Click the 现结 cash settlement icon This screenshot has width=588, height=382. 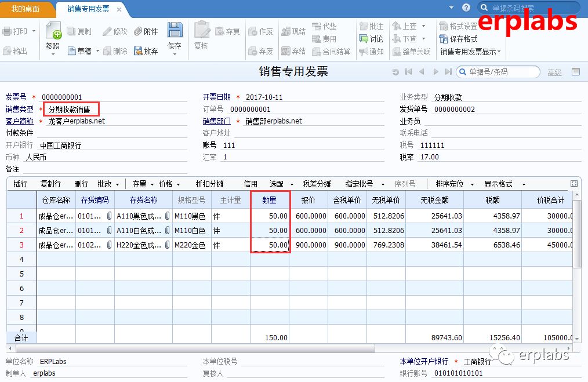286,31
